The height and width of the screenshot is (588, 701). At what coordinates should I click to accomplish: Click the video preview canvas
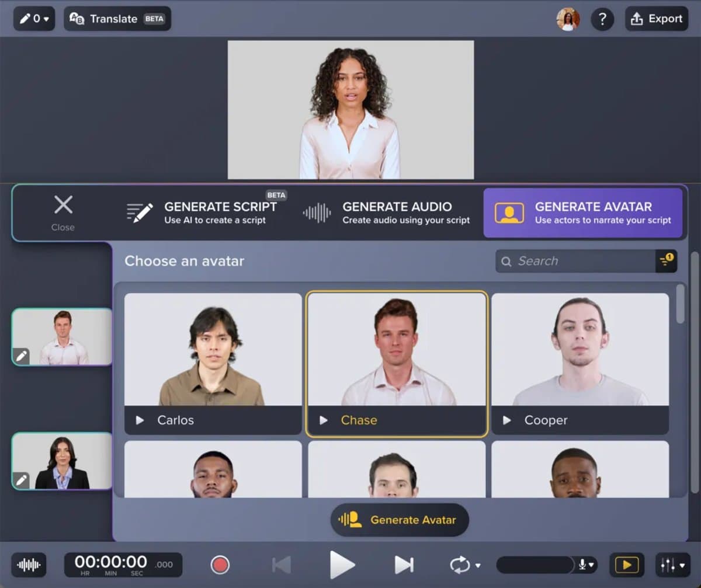pos(350,109)
